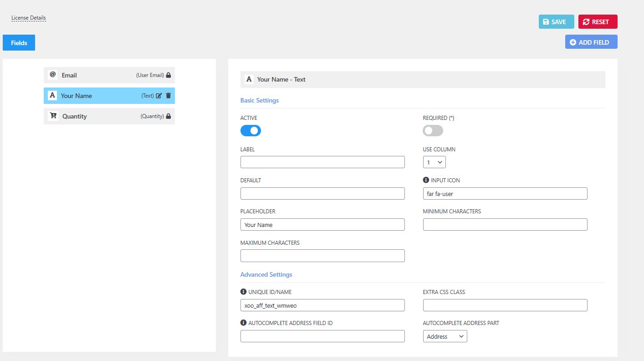The image size is (644, 361).
Task: Delete the Your Name field via trash icon
Action: point(169,96)
